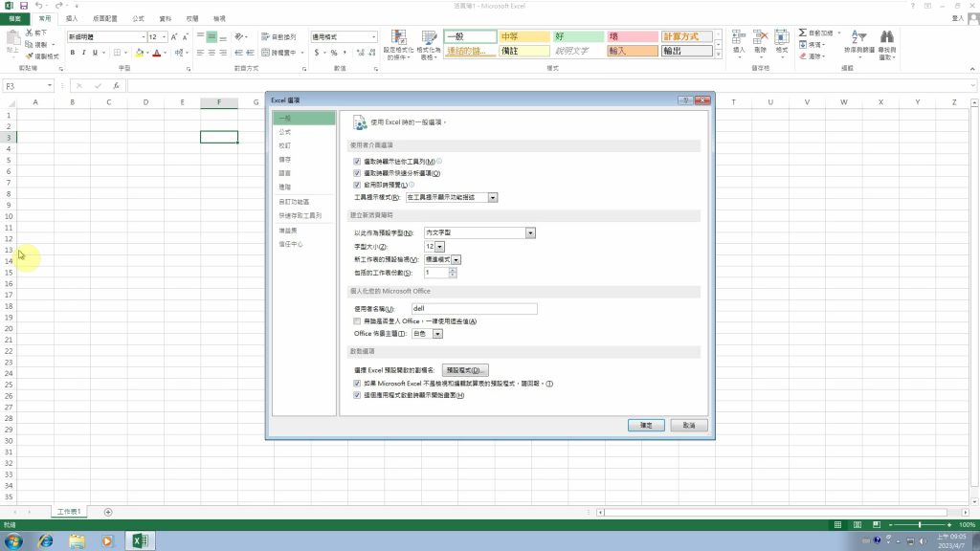
Task: Click the Cut scissors icon
Action: (29, 33)
